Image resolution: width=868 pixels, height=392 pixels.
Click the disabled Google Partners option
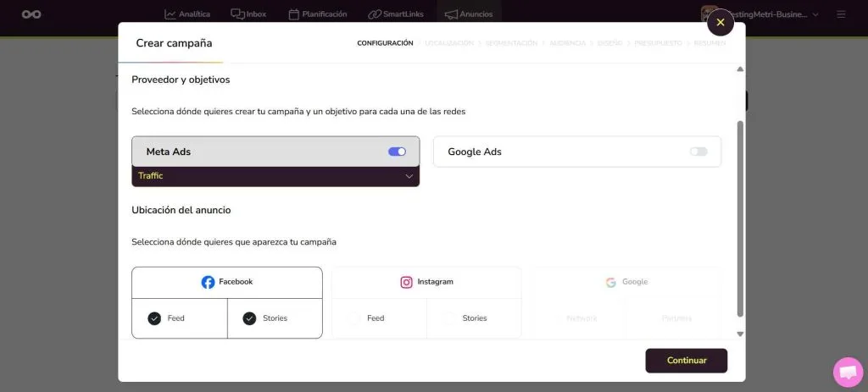[676, 318]
